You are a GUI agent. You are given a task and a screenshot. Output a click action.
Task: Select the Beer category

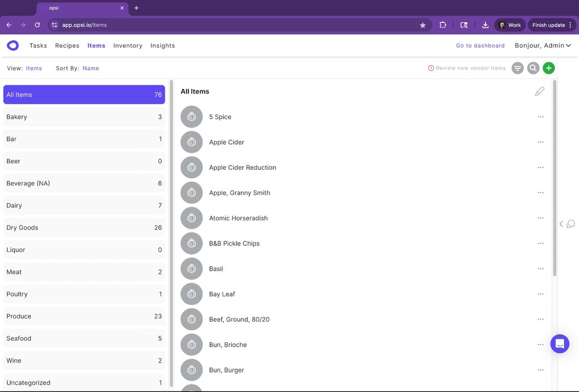point(84,161)
